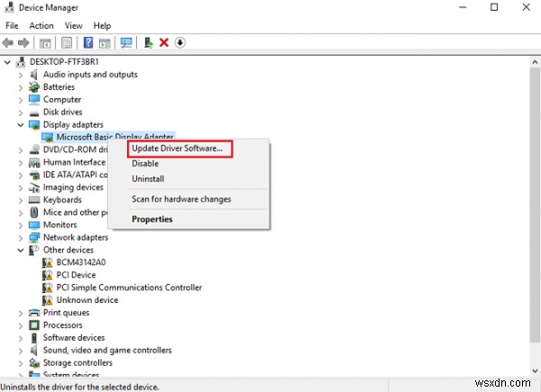Click the blue Help question-mark toolbar icon
Screen dimensions: 541x392
point(88,42)
